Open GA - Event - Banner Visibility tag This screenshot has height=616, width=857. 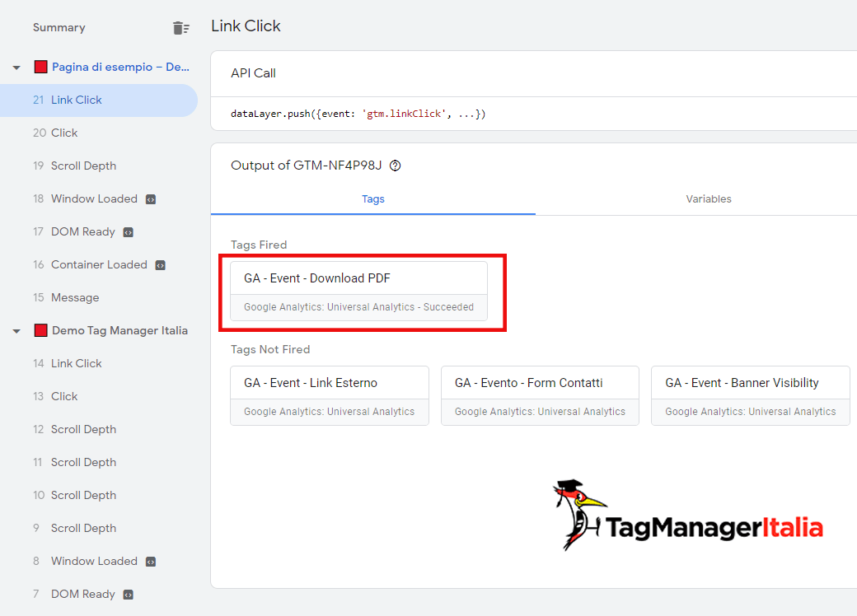pos(750,395)
